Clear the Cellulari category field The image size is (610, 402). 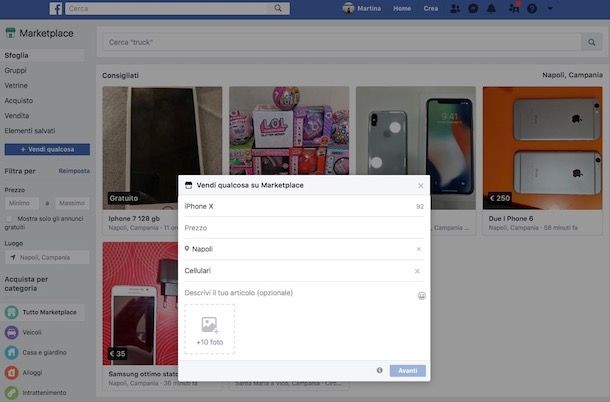pos(417,271)
